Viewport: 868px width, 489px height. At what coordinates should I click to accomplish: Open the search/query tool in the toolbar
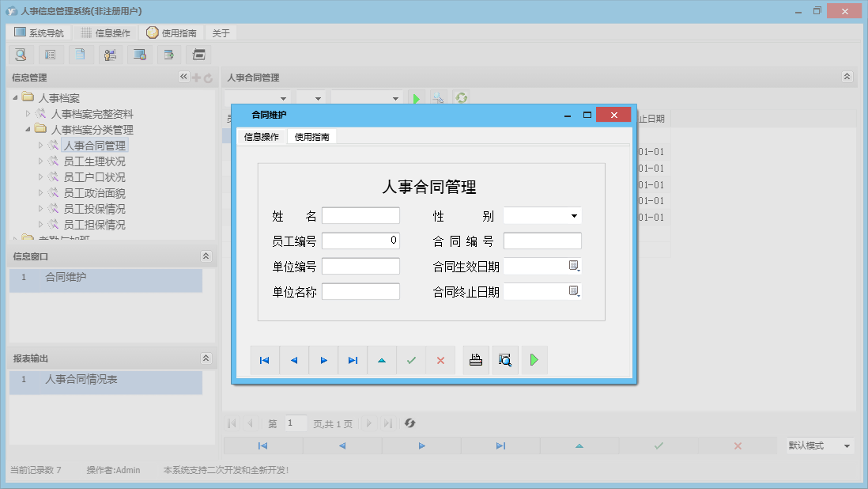21,54
